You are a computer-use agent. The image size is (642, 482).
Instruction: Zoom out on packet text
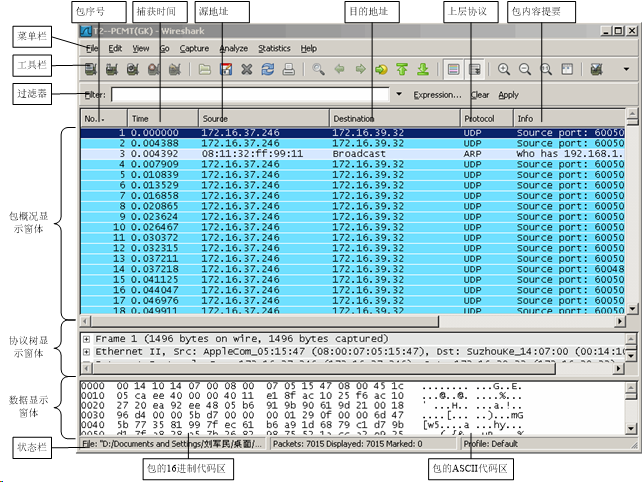[x=525, y=69]
